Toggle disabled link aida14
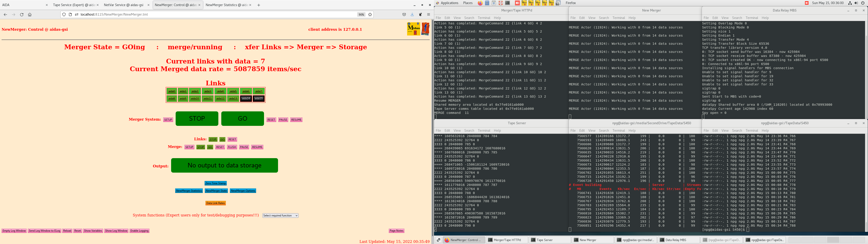 pyautogui.click(x=246, y=99)
